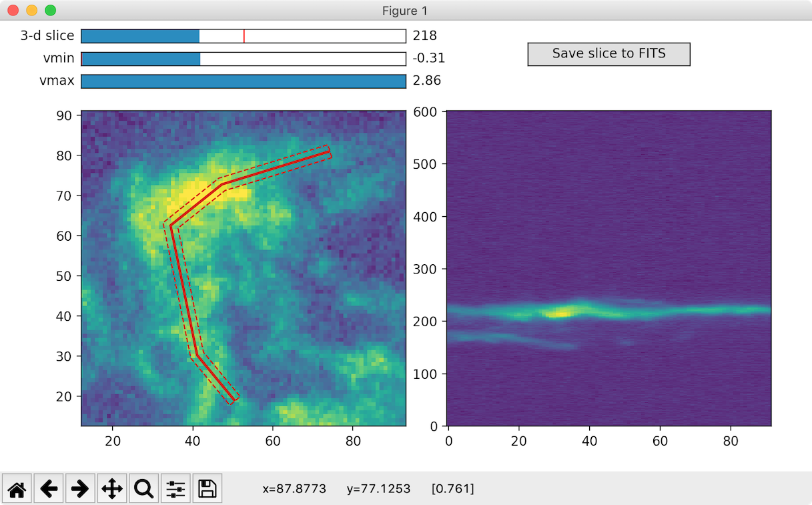Click the Save figure floppy icon
Screen dimensions: 812x505
tap(207, 489)
